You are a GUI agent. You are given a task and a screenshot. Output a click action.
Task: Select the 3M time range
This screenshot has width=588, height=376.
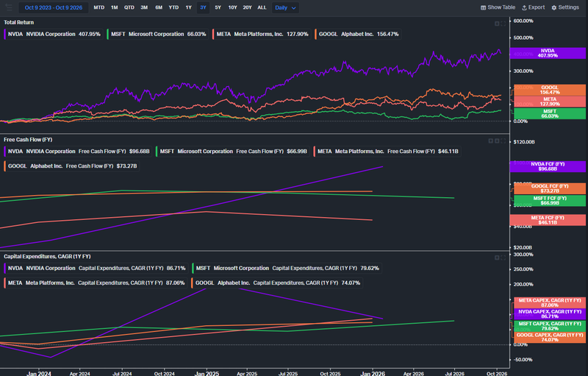[x=144, y=7]
